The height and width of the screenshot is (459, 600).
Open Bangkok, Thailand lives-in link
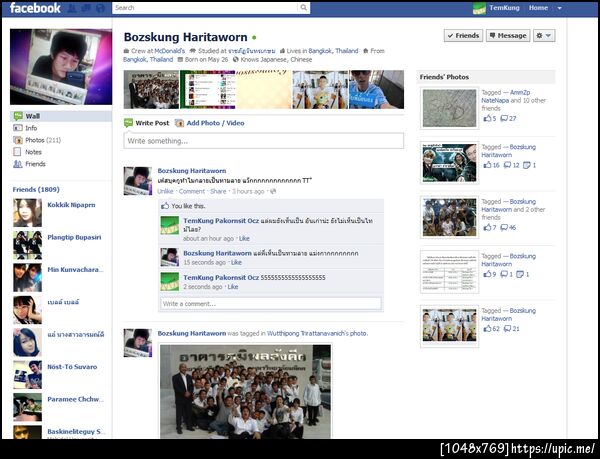(333, 51)
